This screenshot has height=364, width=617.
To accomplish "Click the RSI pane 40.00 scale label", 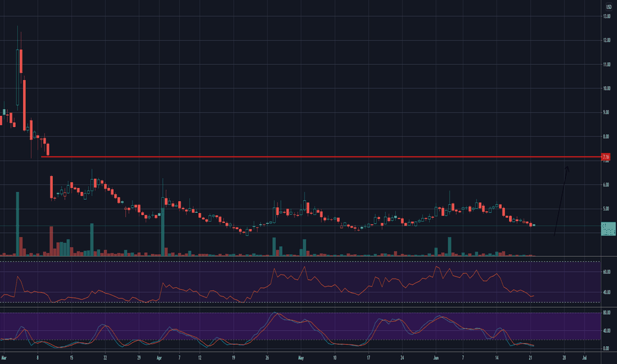I will pyautogui.click(x=606, y=292).
